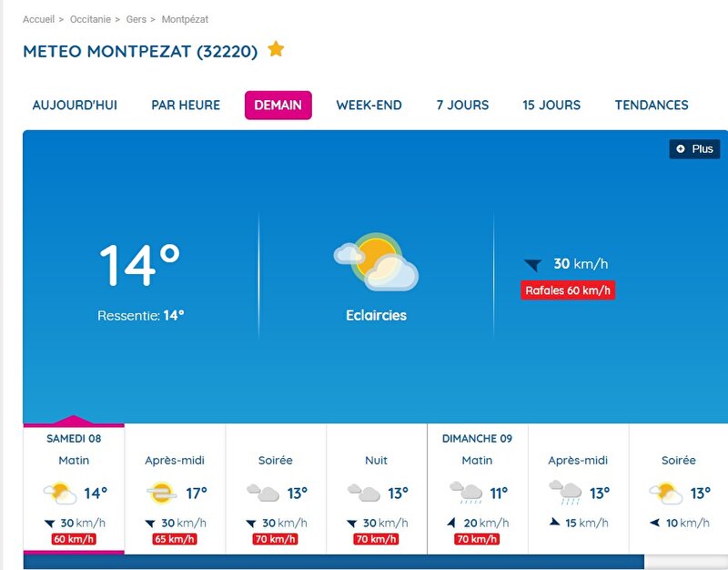
Task: Open the AUJOURD'HUI tab
Action: point(75,105)
